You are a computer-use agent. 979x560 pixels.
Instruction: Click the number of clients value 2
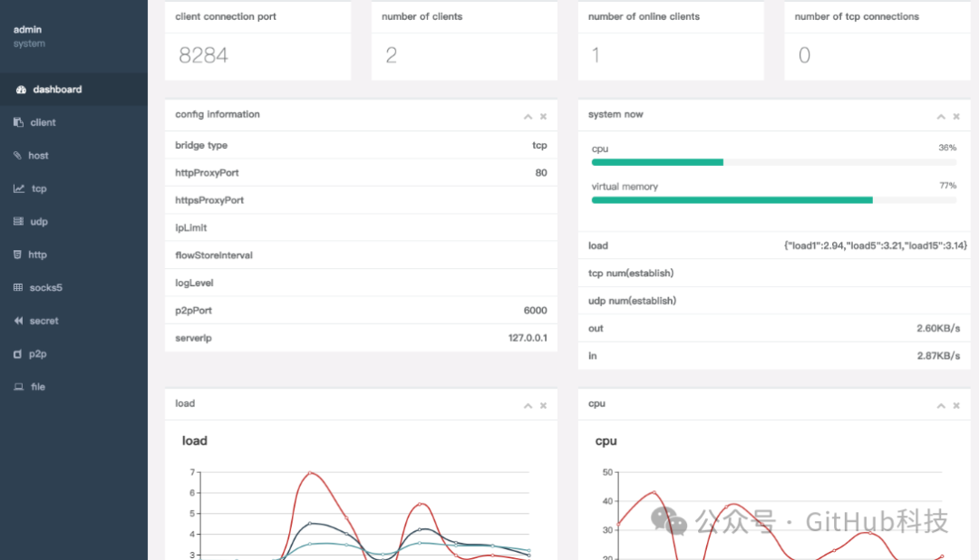coord(392,55)
